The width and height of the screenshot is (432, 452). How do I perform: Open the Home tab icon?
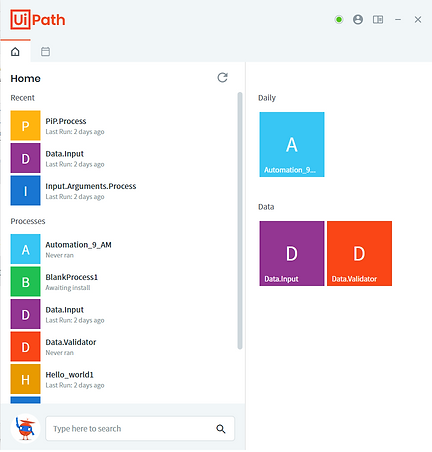15,52
